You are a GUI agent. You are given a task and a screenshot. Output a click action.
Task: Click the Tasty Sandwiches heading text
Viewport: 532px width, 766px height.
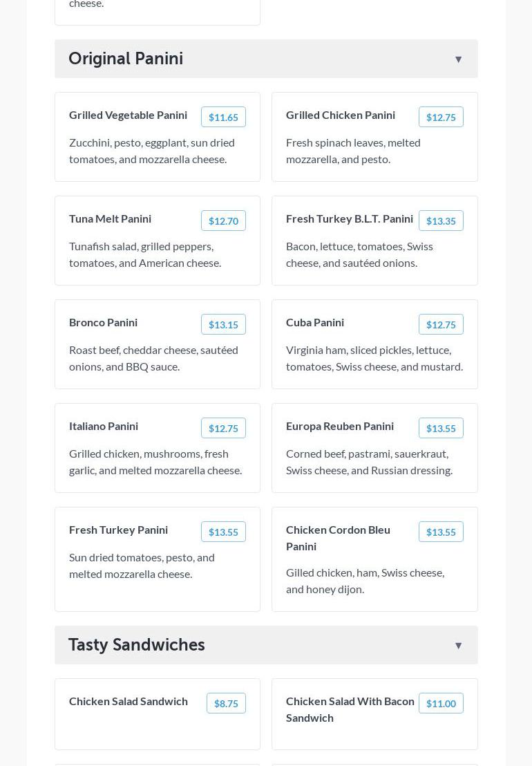tap(137, 645)
